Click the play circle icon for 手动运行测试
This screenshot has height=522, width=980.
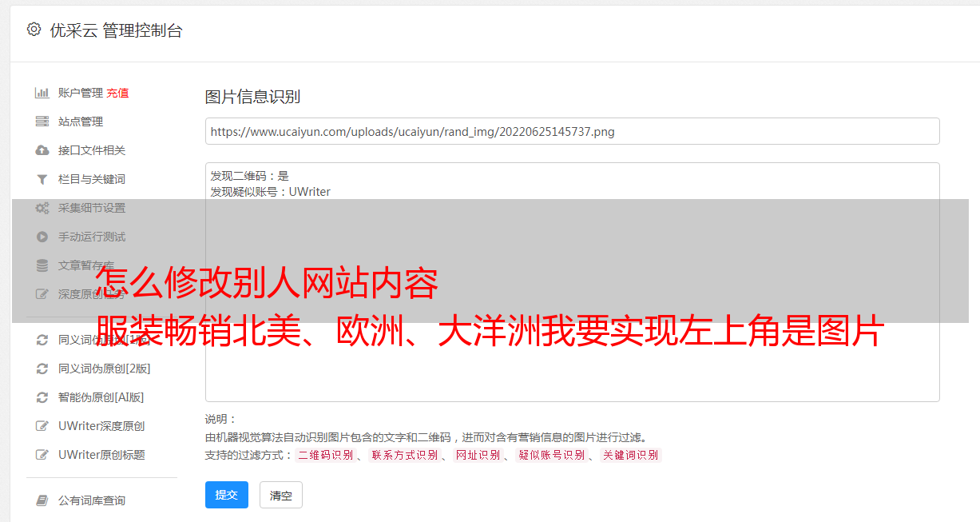coord(42,237)
